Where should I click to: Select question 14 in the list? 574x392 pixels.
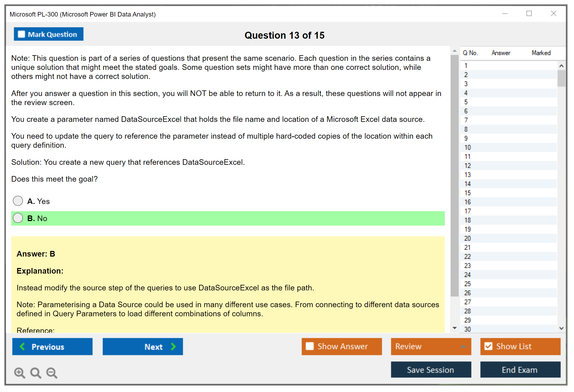pyautogui.click(x=467, y=184)
